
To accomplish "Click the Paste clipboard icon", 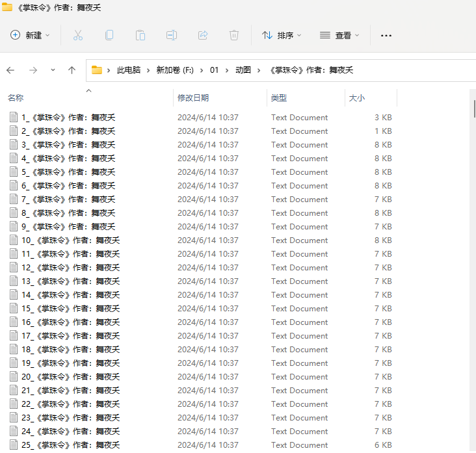I will 140,35.
